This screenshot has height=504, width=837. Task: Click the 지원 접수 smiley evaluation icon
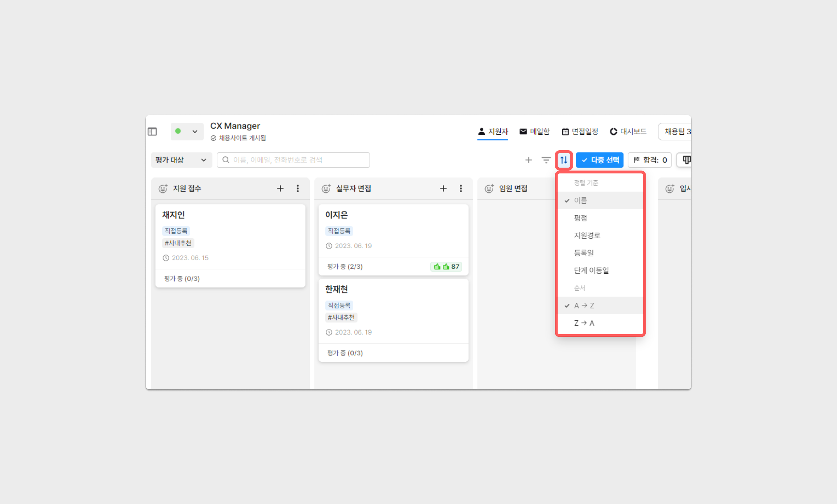click(x=163, y=188)
